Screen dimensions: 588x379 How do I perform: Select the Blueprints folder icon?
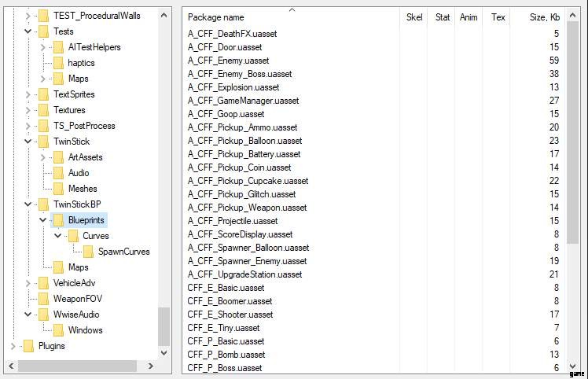(x=58, y=220)
